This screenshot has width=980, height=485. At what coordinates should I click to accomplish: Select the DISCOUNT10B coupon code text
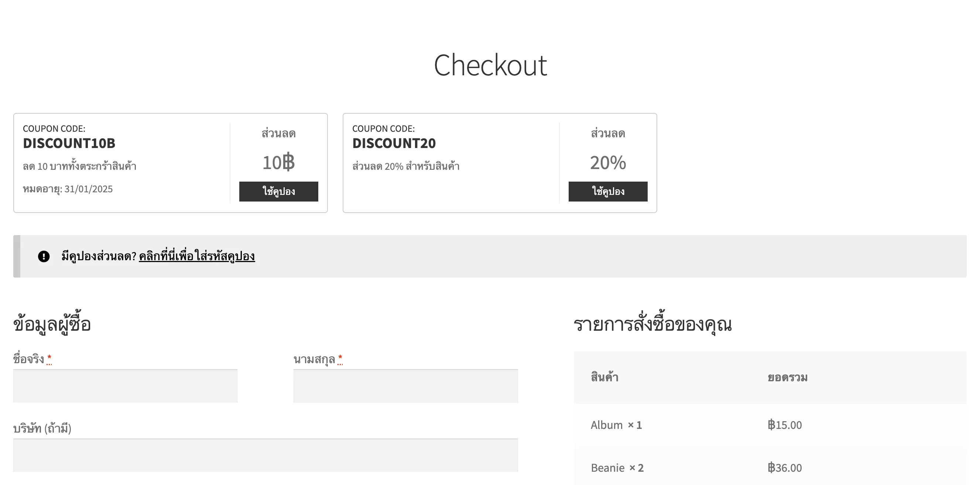[69, 144]
